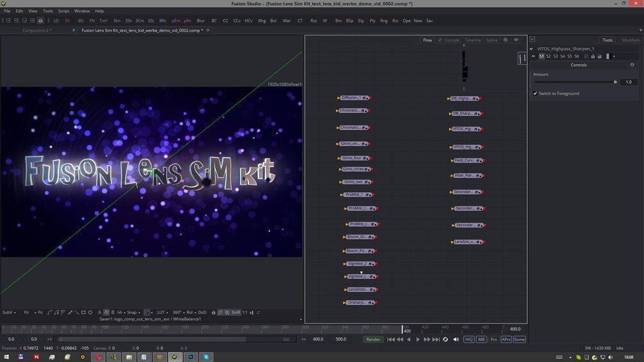Select the ellipse mask tool in viewer toolbar
The width and height of the screenshot is (644, 362).
(90, 312)
